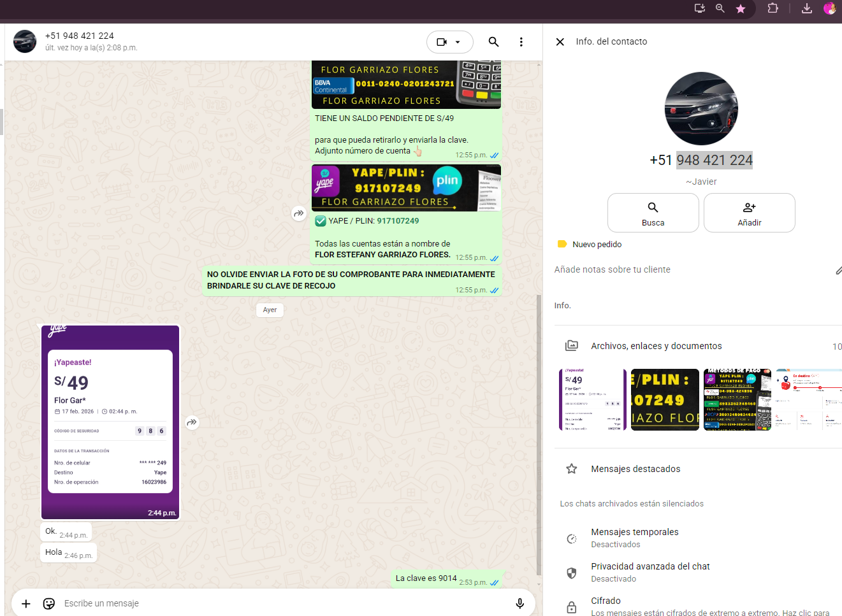Click the plus attach icon
842x616 pixels.
[26, 603]
